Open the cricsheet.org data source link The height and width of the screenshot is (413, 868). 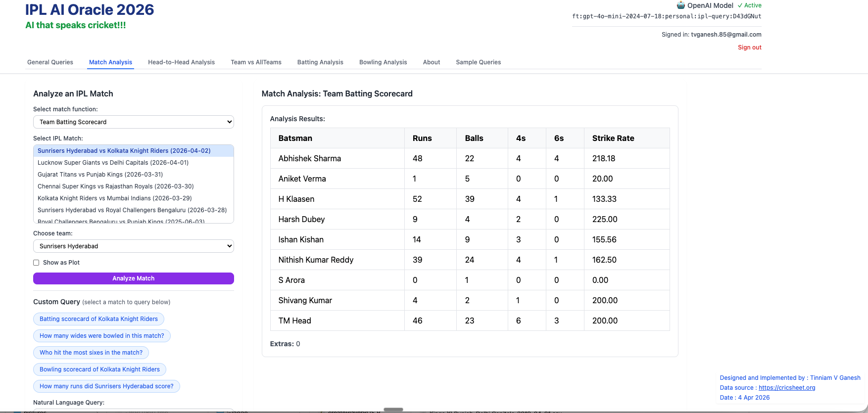(x=786, y=388)
